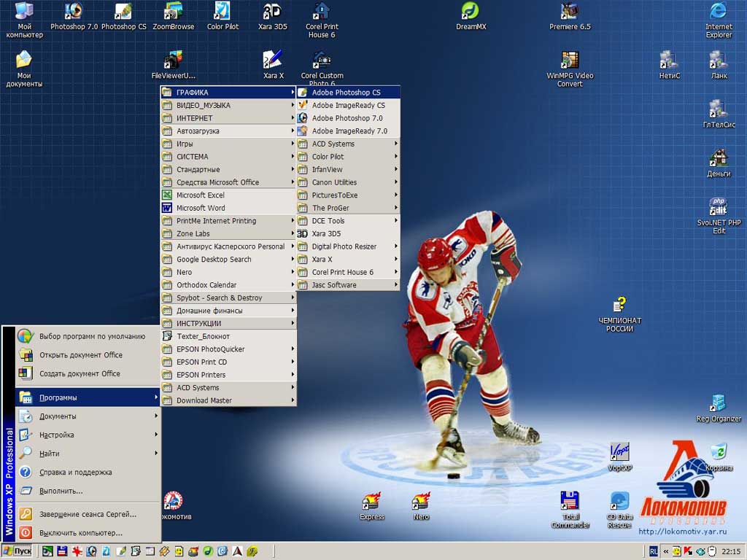This screenshot has height=560, width=747.
Task: Open Выполнить... run dialog
Action: click(x=88, y=491)
